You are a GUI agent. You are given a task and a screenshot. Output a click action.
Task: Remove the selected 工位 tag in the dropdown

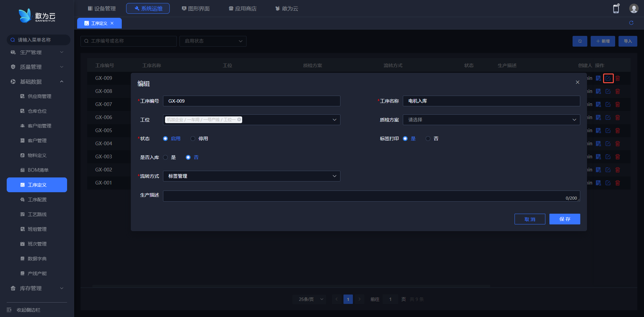coord(239,119)
